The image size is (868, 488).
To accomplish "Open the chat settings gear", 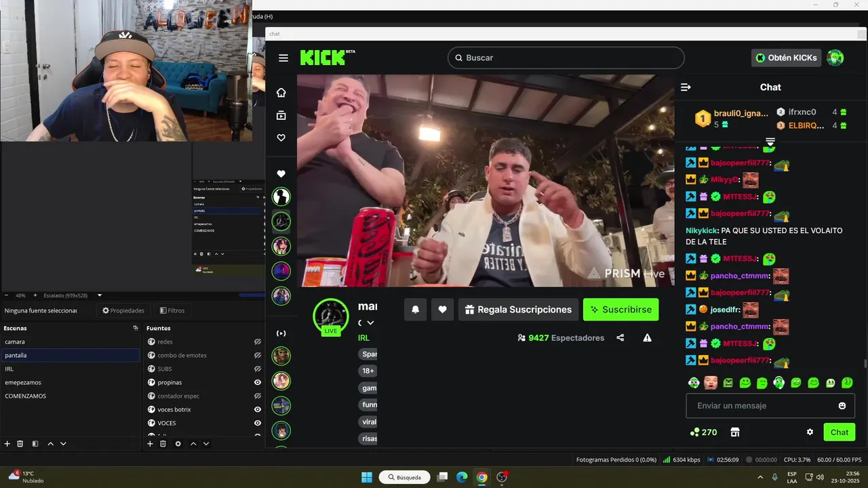I will click(810, 432).
